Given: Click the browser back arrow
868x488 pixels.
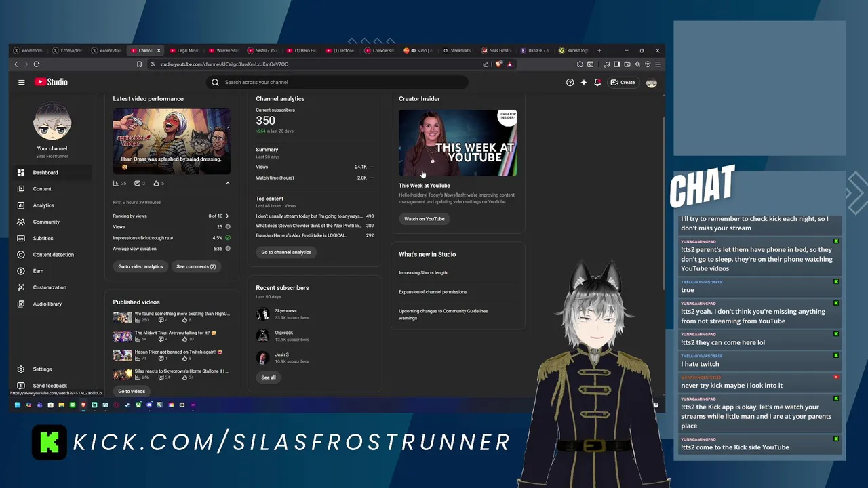Looking at the screenshot, I should click(16, 64).
